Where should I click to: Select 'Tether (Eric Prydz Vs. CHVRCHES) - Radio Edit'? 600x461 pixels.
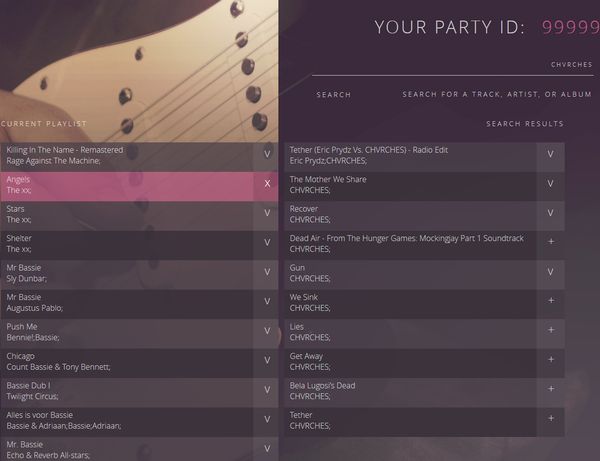click(x=368, y=150)
